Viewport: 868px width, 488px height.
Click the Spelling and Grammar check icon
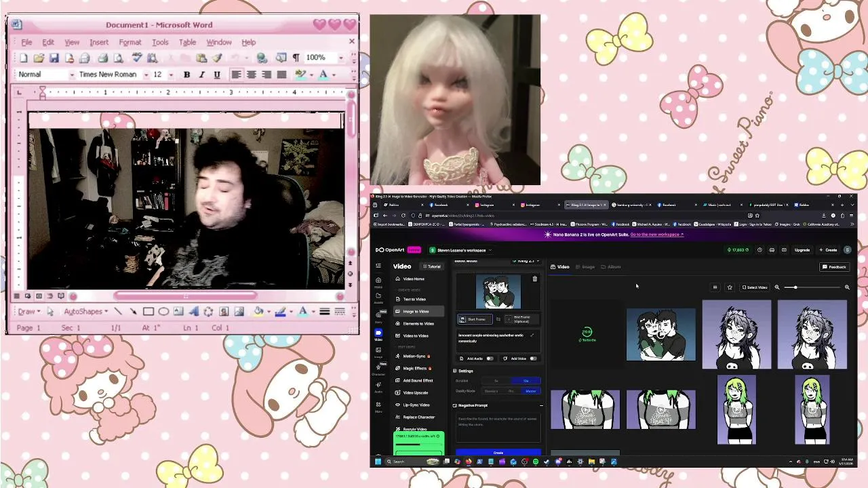[x=136, y=58]
